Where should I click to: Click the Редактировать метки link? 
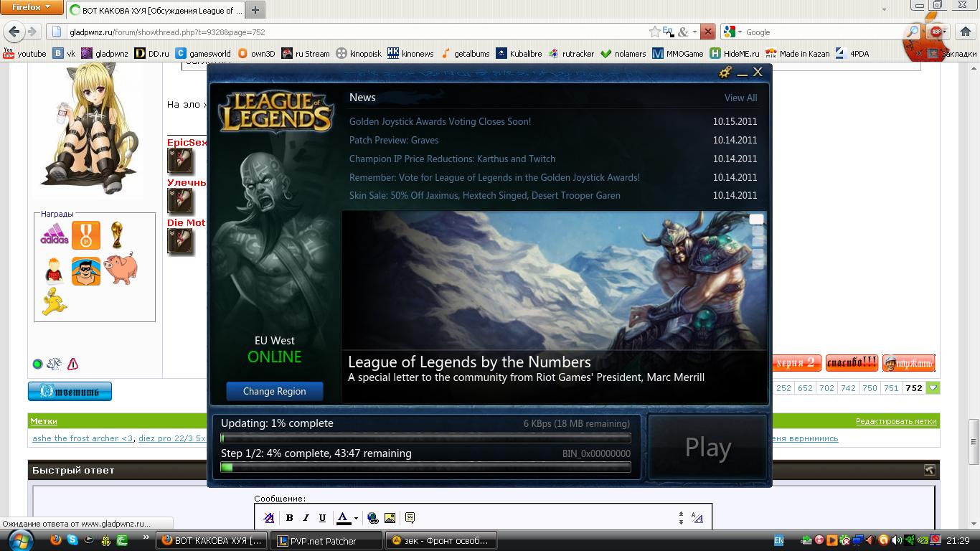(896, 421)
